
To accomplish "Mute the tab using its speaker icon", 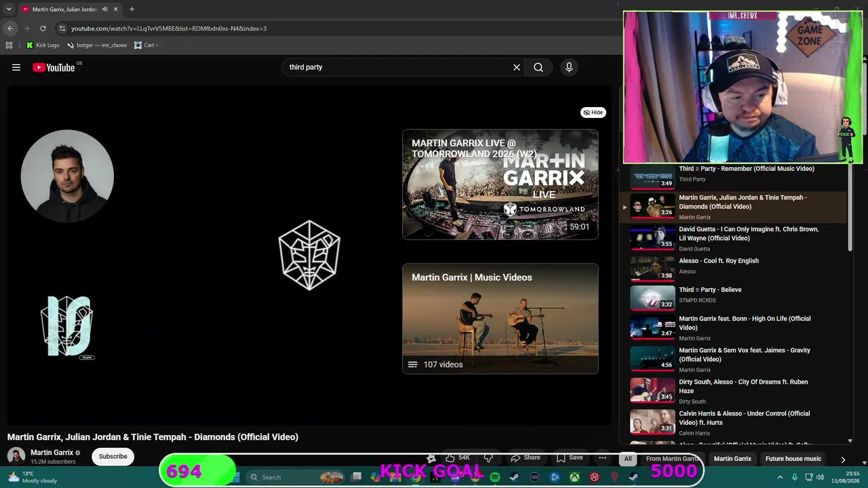I will 104,9.
